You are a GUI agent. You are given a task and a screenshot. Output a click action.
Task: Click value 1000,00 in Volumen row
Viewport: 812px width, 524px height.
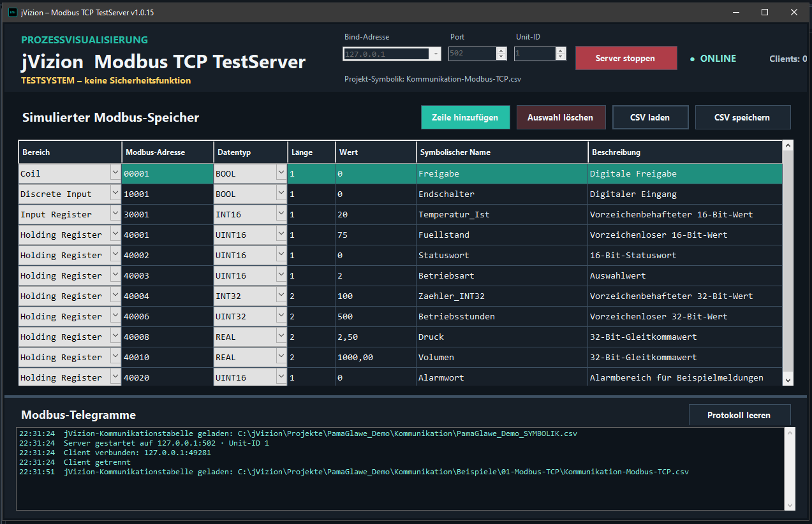tap(376, 357)
